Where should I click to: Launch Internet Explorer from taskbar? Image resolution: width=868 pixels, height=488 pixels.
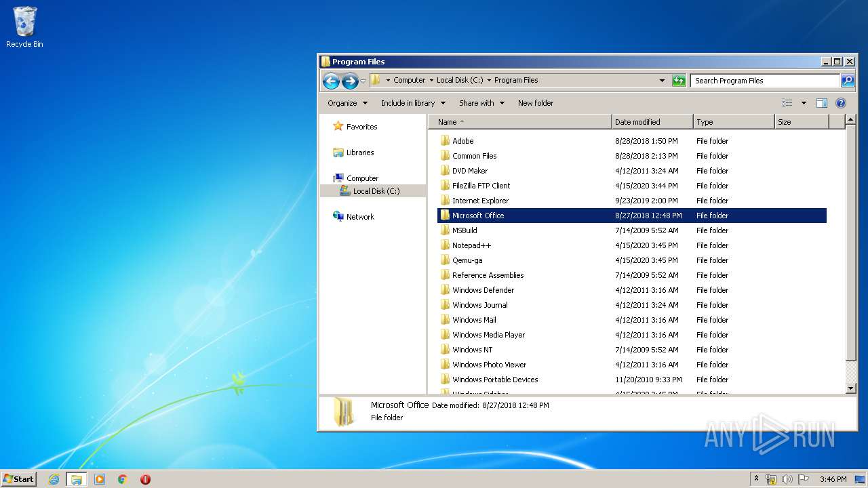pyautogui.click(x=54, y=479)
